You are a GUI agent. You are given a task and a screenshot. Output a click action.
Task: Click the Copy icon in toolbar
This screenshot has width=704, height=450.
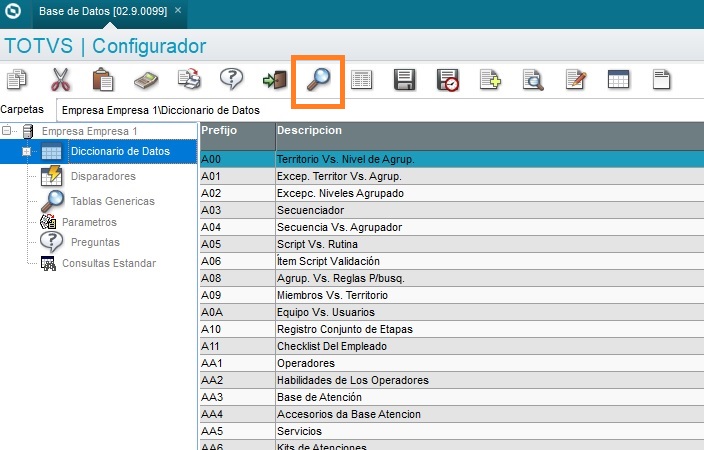click(x=17, y=79)
